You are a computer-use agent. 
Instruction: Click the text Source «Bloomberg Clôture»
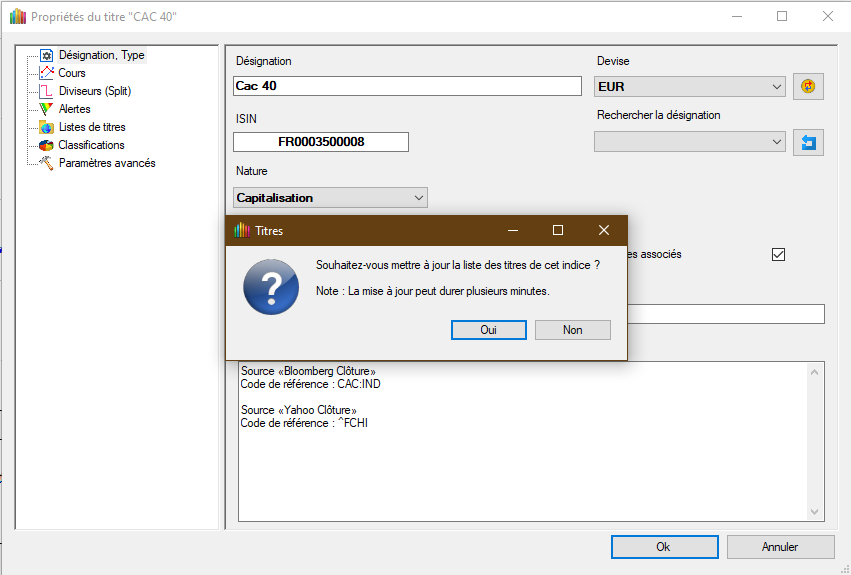tap(308, 371)
